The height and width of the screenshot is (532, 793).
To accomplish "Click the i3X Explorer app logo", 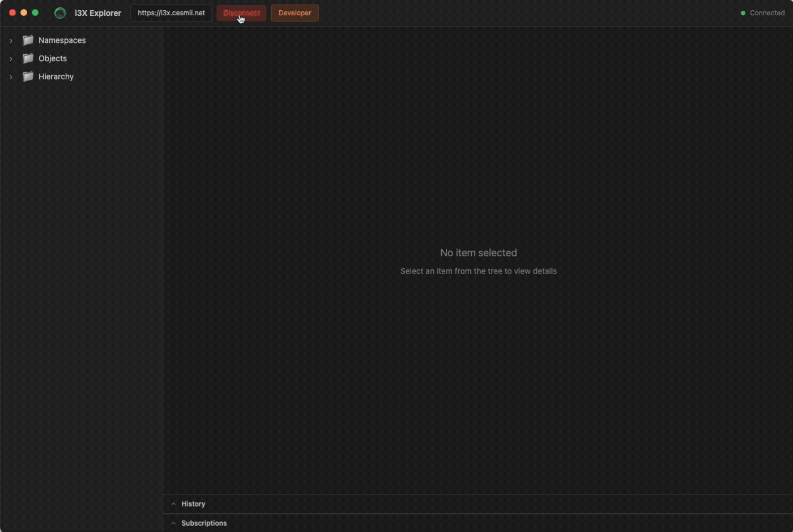I will [60, 13].
